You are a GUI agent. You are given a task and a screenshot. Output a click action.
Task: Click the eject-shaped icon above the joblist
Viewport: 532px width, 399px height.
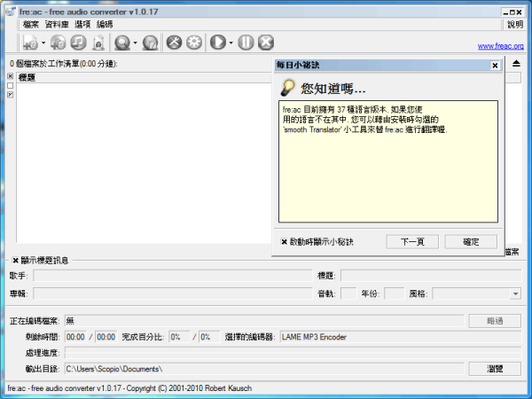[x=516, y=63]
